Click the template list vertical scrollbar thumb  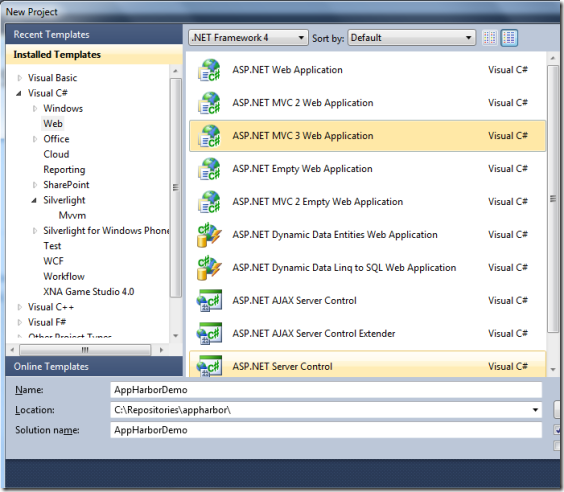coord(553,199)
